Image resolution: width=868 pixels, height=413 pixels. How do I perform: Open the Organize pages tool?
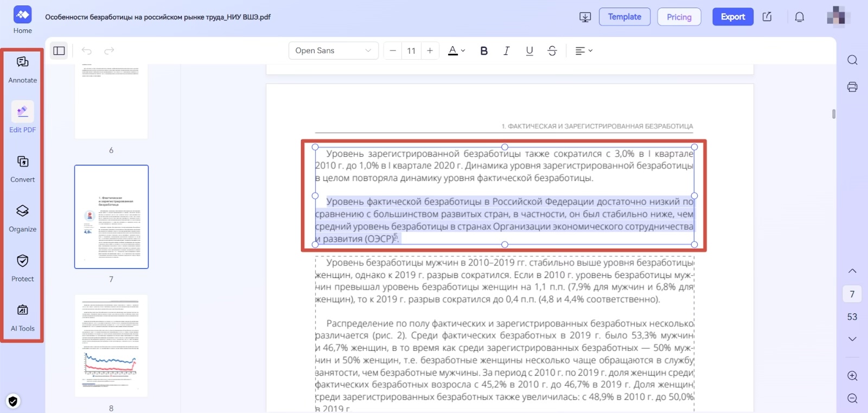tap(22, 218)
